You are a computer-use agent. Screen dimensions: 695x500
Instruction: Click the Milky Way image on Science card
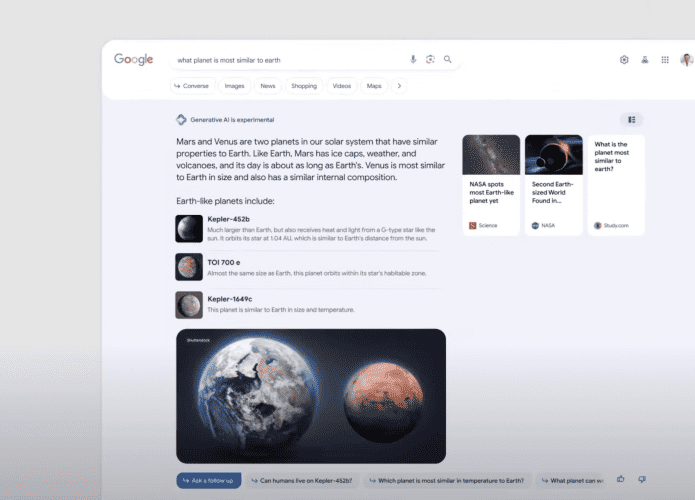491,155
